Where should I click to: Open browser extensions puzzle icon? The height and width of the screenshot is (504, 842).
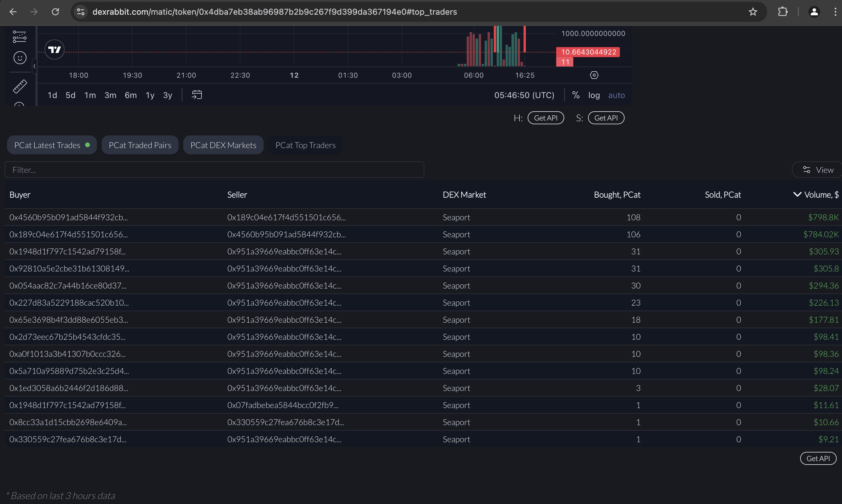click(x=782, y=12)
